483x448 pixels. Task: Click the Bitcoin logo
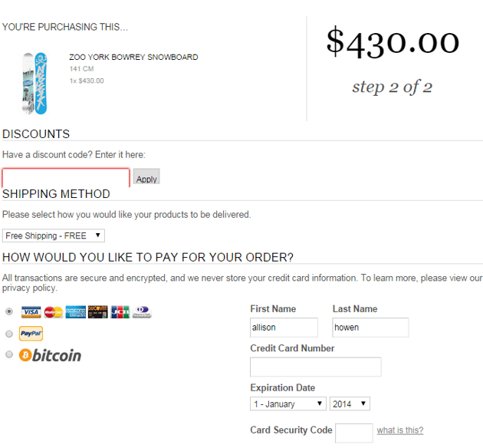(50, 355)
